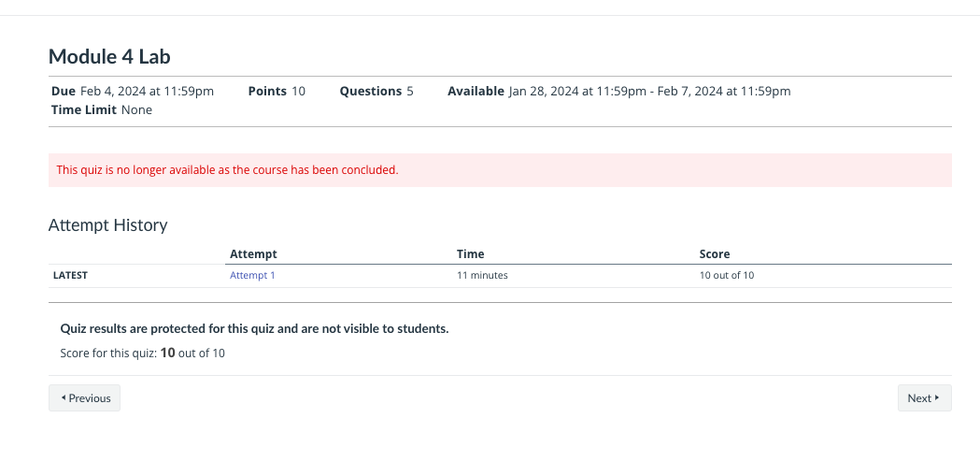Click the Attempt History heading
This screenshot has height=476, width=980.
108,225
